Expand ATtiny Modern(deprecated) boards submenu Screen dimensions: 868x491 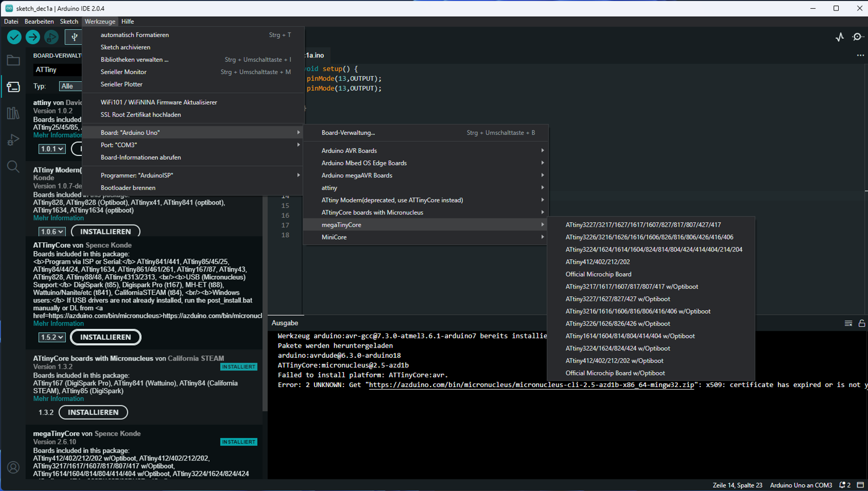pyautogui.click(x=425, y=200)
